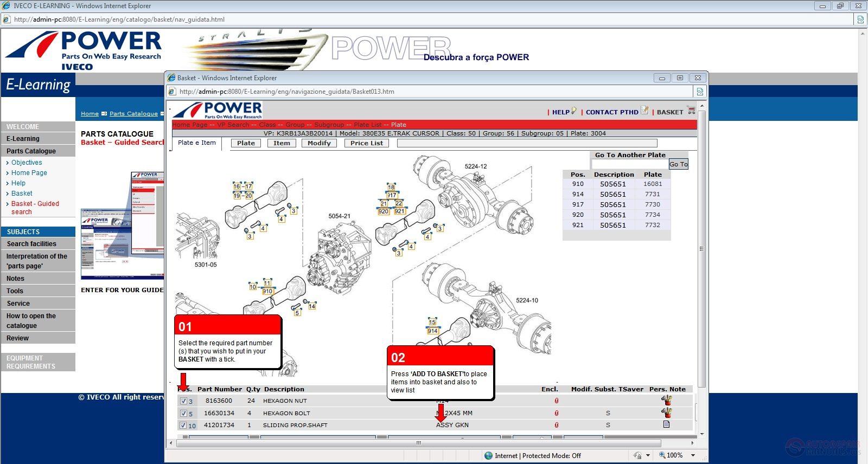This screenshot has width=868, height=464.
Task: Click the POWER logo in Basket window
Action: [218, 110]
